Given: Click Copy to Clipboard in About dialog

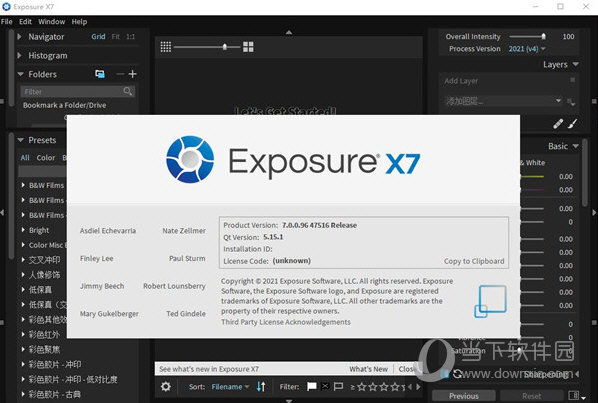Looking at the screenshot, I should point(474,261).
